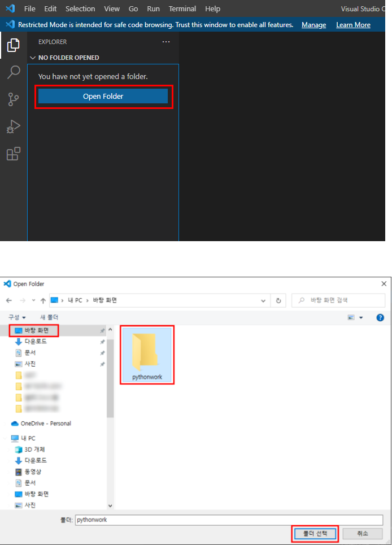The image size is (392, 545).
Task: Open the Selection menu
Action: pos(80,8)
